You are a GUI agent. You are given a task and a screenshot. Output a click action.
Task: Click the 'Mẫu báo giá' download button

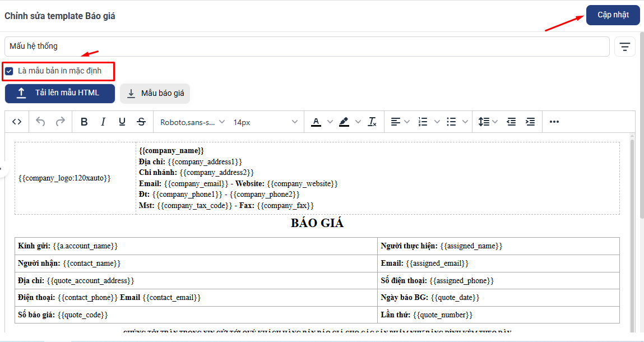coord(155,94)
